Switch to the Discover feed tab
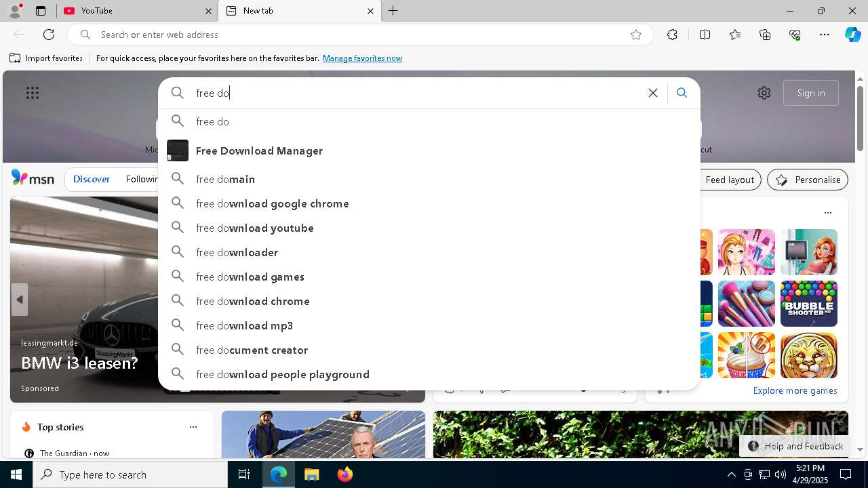The height and width of the screenshot is (488, 868). [x=92, y=179]
